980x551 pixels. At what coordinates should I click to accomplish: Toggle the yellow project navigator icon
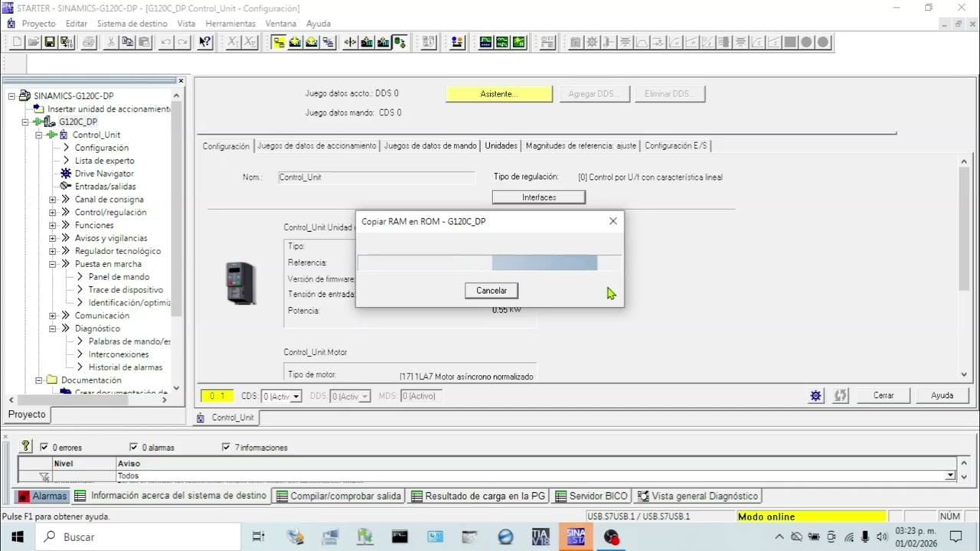click(x=279, y=42)
